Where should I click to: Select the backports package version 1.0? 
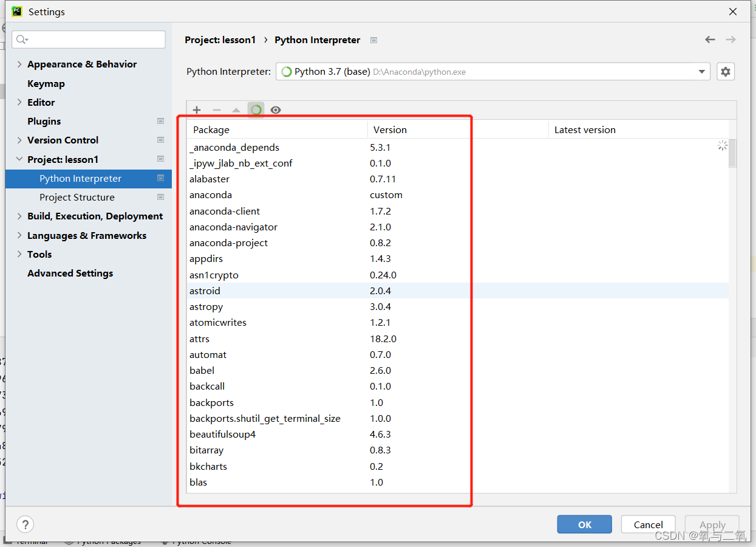point(458,403)
